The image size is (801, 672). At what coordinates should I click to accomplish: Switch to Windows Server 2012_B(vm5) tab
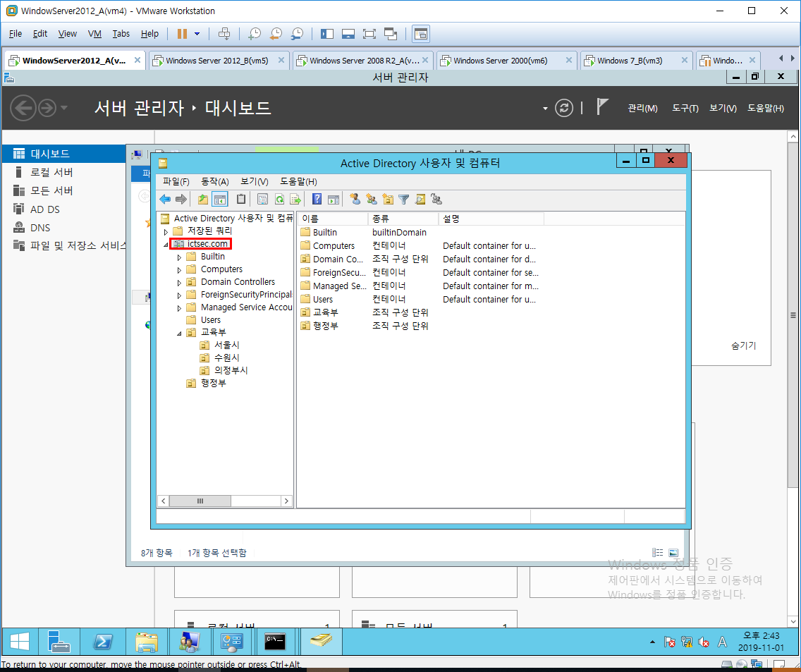(x=220, y=61)
